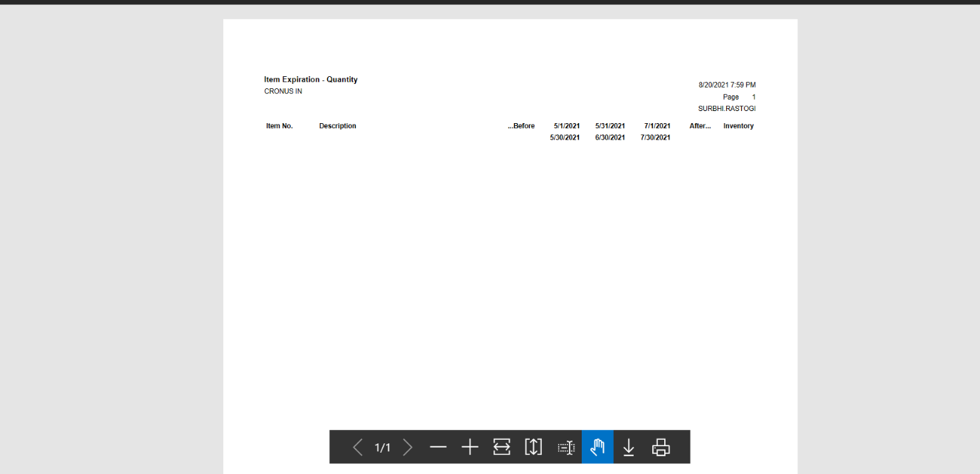The width and height of the screenshot is (980, 474).
Task: Click the Description column header
Action: coord(337,125)
